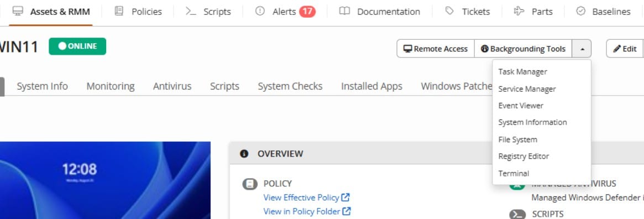644x219 pixels.
Task: Switch to the System Checks tab
Action: click(x=290, y=86)
